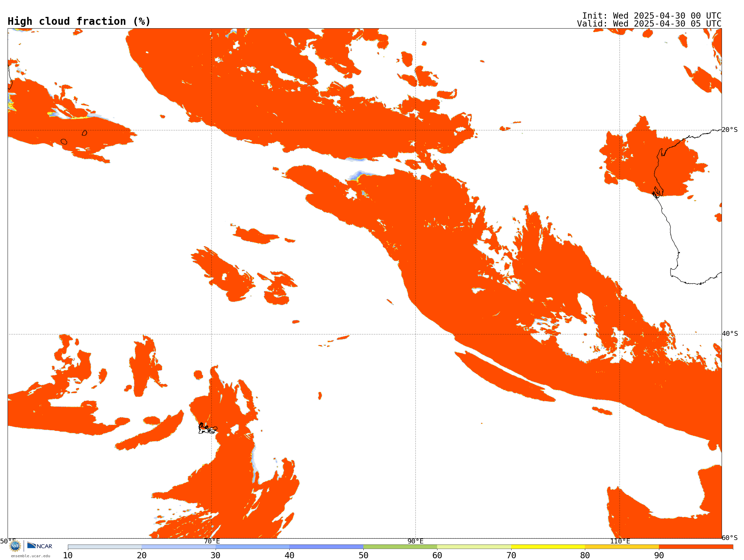
Task: Pick the above-90 orange-red colorbar segment
Action: 696,547
